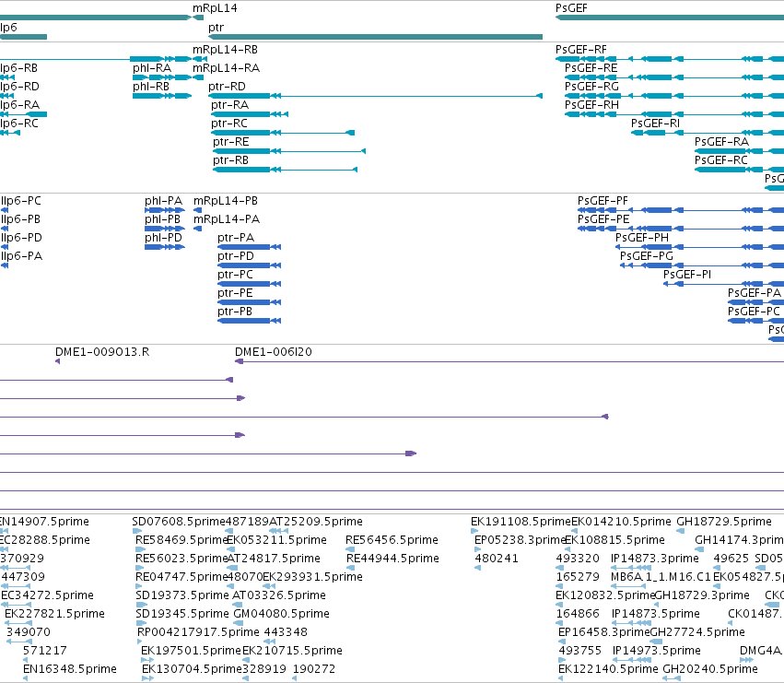Click the EN16348.5prime EST label
This screenshot has height=683, width=784.
click(x=70, y=670)
